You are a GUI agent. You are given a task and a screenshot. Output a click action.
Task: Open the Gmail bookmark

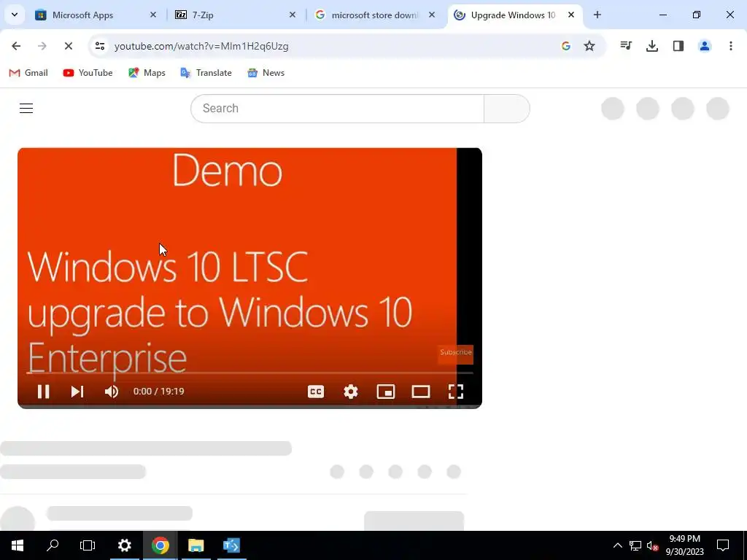tap(28, 73)
